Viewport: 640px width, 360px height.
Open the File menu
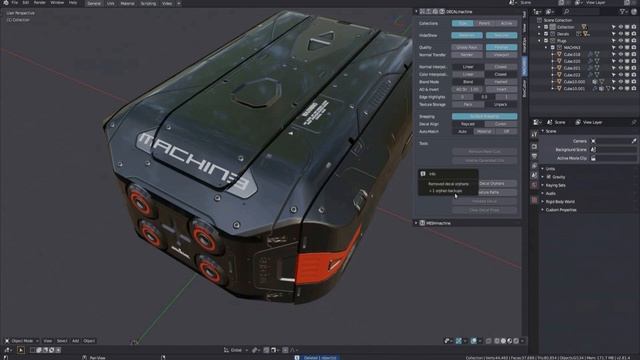[15, 2]
